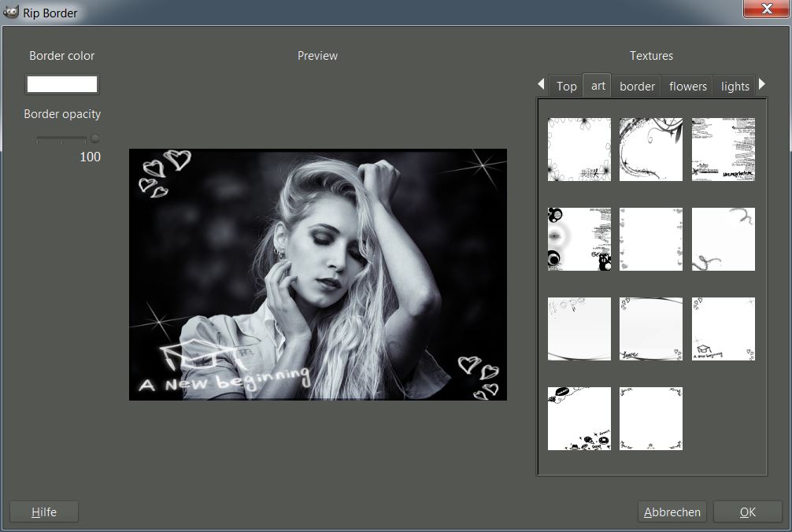Choose the curved hearts and signature texture
Screen dimensions: 792x532
tap(650, 329)
